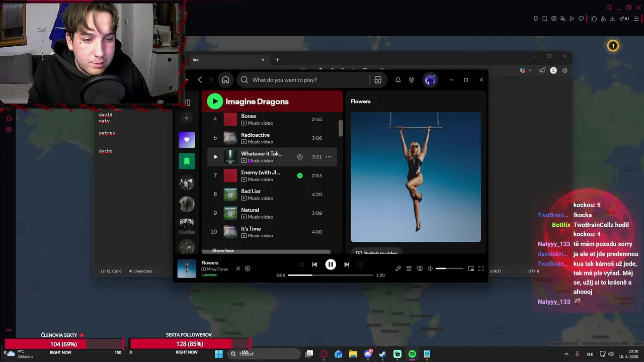Image resolution: width=644 pixels, height=362 pixels.
Task: Switch Spotify player to full screen
Action: [x=481, y=268]
